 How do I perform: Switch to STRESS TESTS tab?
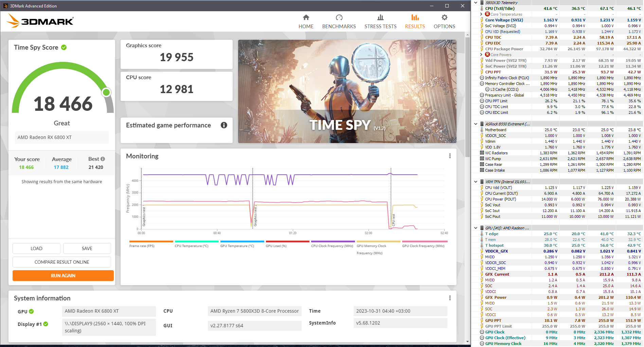[x=380, y=21]
